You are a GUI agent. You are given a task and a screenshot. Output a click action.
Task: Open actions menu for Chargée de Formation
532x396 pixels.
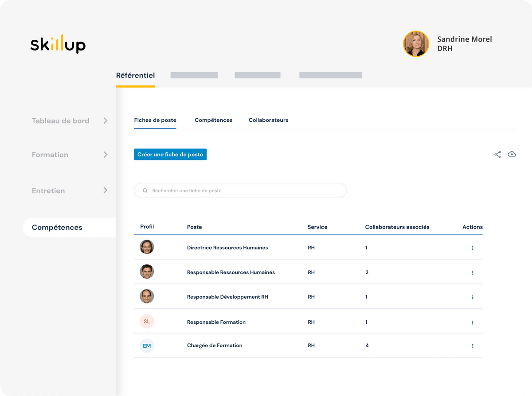point(473,346)
